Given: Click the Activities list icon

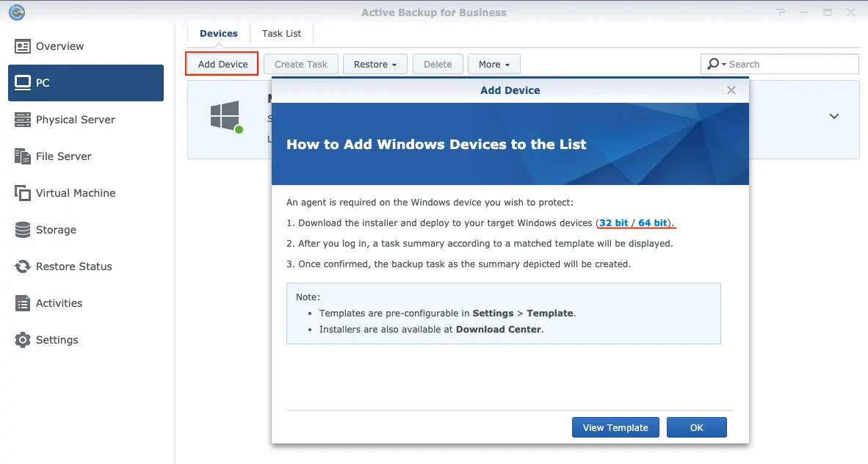Looking at the screenshot, I should click(x=23, y=303).
